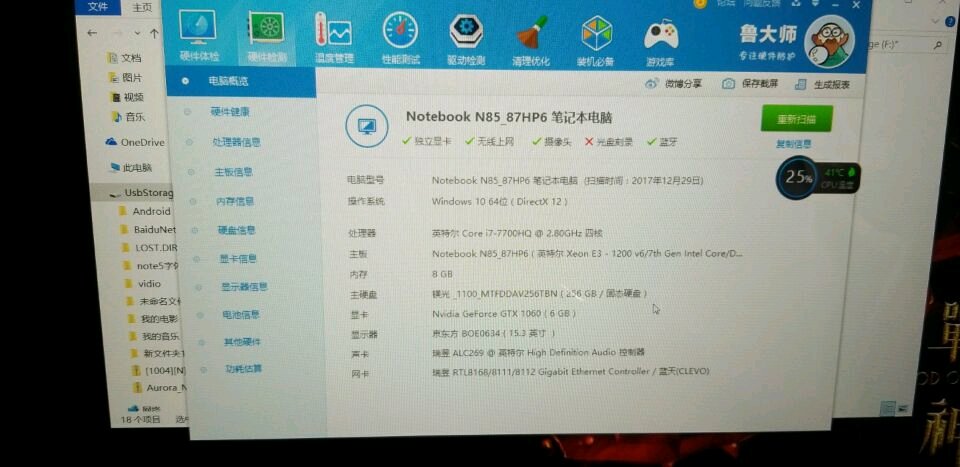The height and width of the screenshot is (467, 960).
Task: Expand the ribbon chevron in File Explorer
Action: point(934,20)
